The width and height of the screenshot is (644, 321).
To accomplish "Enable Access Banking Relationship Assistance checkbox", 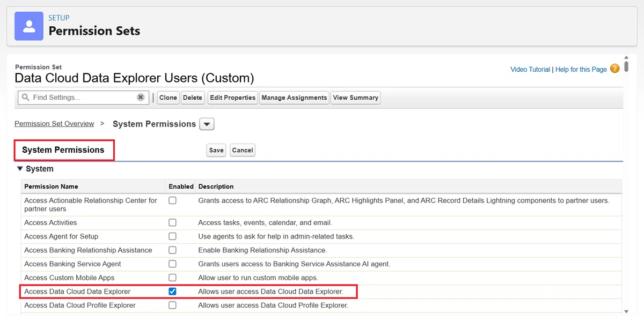I will click(x=172, y=250).
